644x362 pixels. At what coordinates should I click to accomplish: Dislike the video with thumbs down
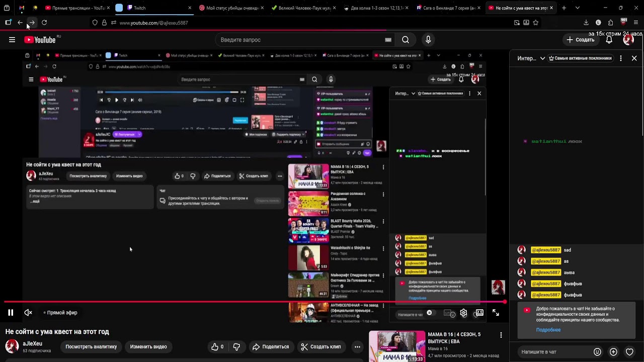(x=236, y=347)
